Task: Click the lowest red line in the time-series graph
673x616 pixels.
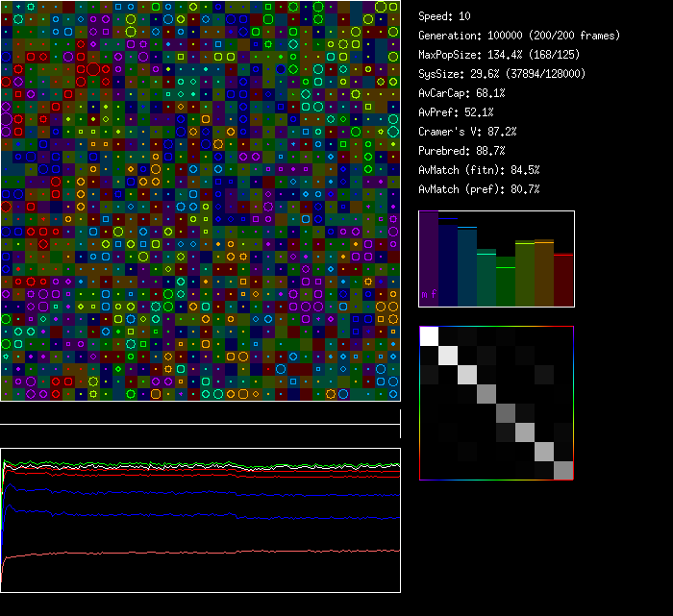Action: click(192, 552)
